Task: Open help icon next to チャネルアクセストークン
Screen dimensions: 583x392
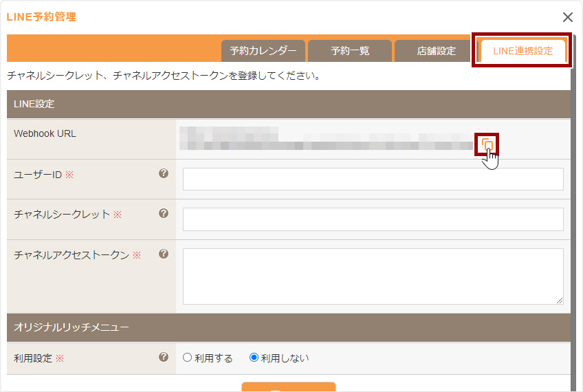Action: [164, 254]
